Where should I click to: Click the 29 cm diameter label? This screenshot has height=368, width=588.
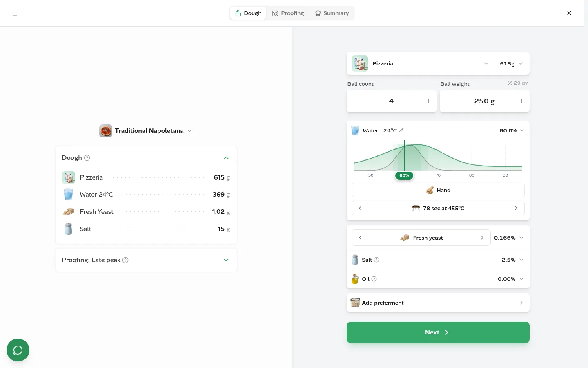coord(518,83)
